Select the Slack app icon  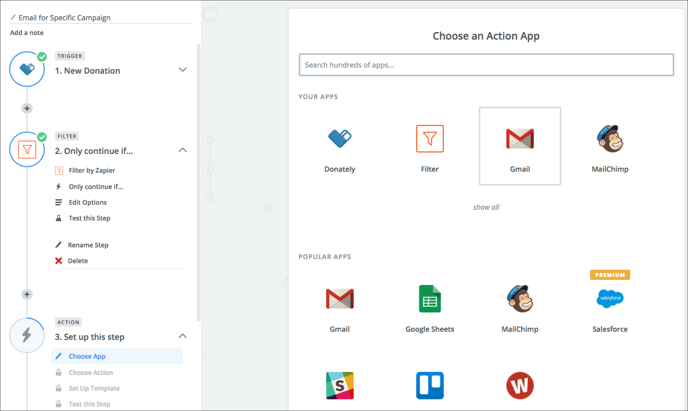pos(340,386)
